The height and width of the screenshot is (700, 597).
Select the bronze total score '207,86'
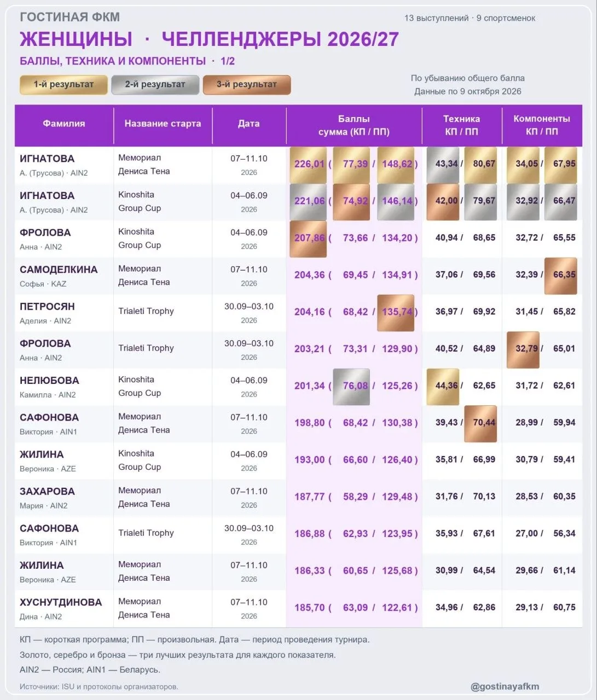[x=308, y=238]
